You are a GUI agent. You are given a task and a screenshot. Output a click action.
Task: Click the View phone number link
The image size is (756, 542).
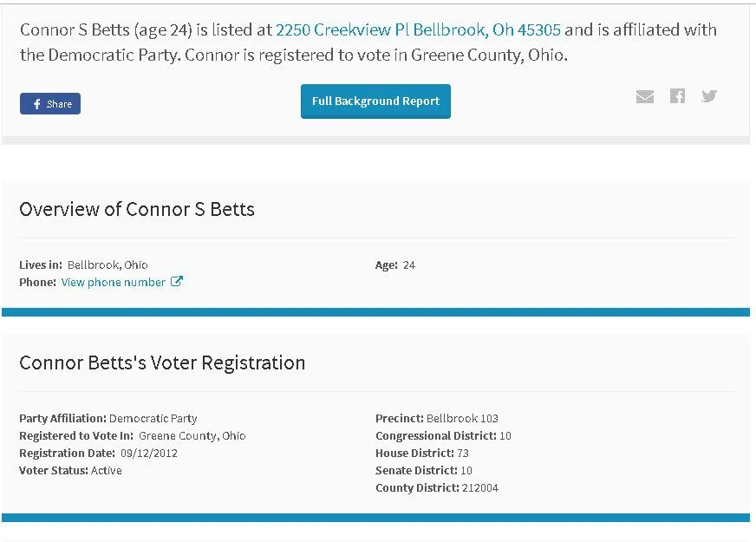point(113,283)
